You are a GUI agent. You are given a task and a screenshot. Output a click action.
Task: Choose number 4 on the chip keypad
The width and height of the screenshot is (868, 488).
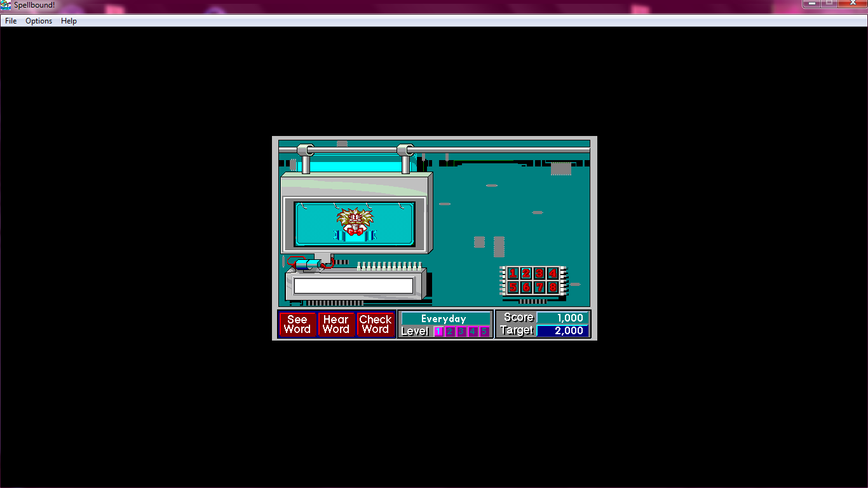click(553, 274)
